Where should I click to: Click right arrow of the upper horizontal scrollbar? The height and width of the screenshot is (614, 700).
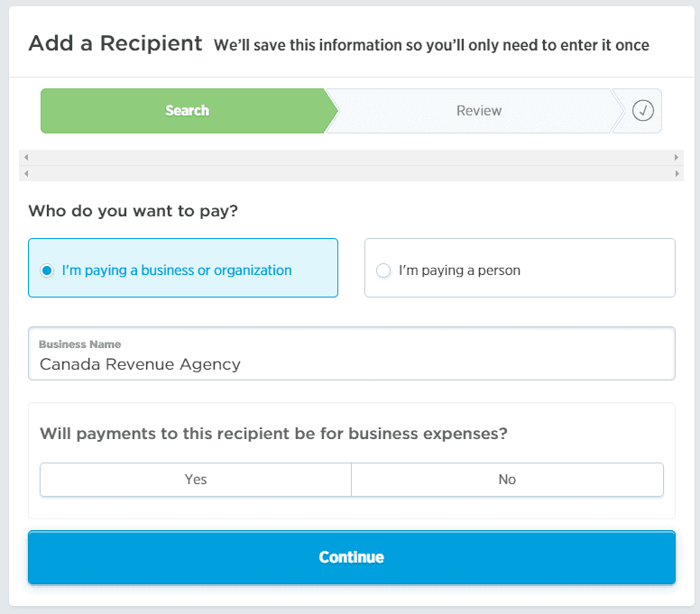(x=677, y=157)
